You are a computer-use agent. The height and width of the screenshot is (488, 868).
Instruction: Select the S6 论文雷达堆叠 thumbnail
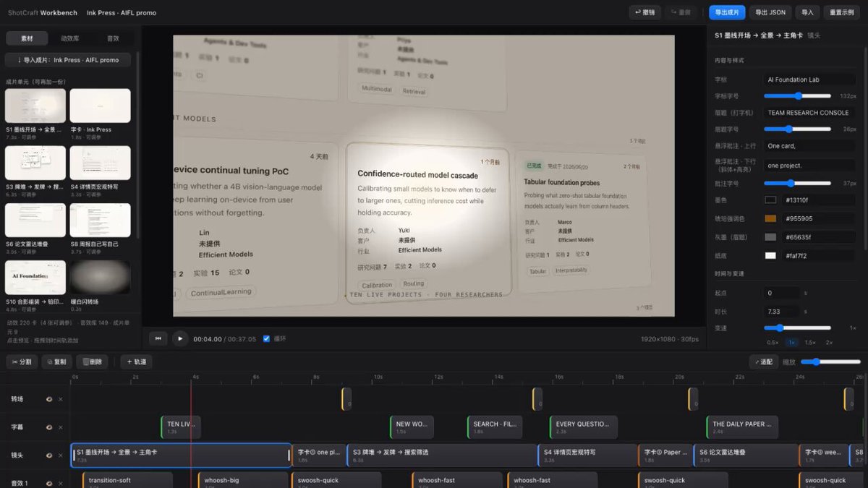(35, 221)
